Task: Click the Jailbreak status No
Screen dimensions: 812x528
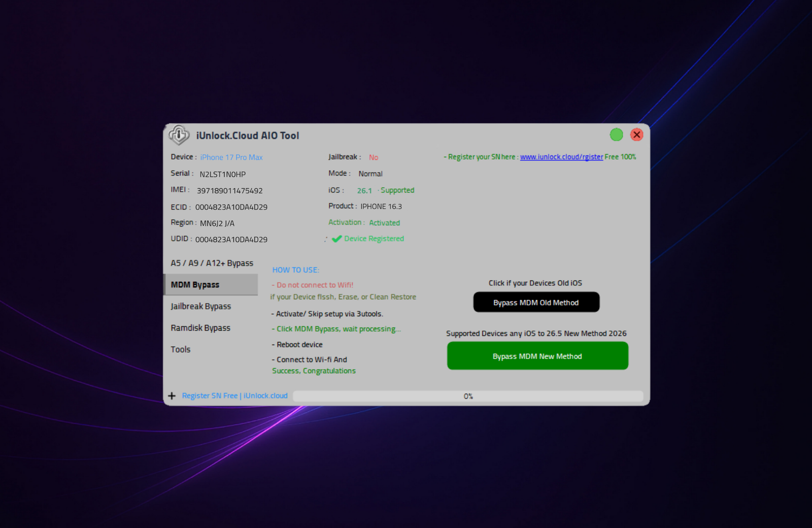Action: 374,157
